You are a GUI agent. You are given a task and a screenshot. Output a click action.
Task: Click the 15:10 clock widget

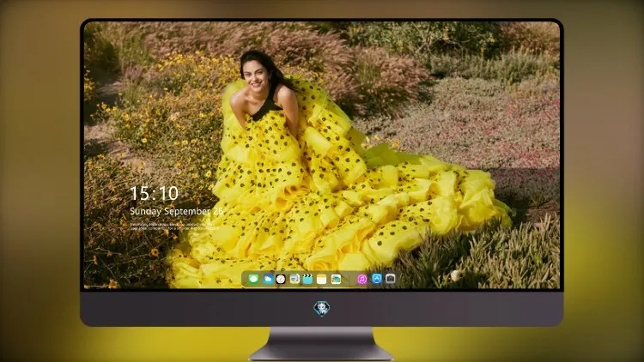154,193
